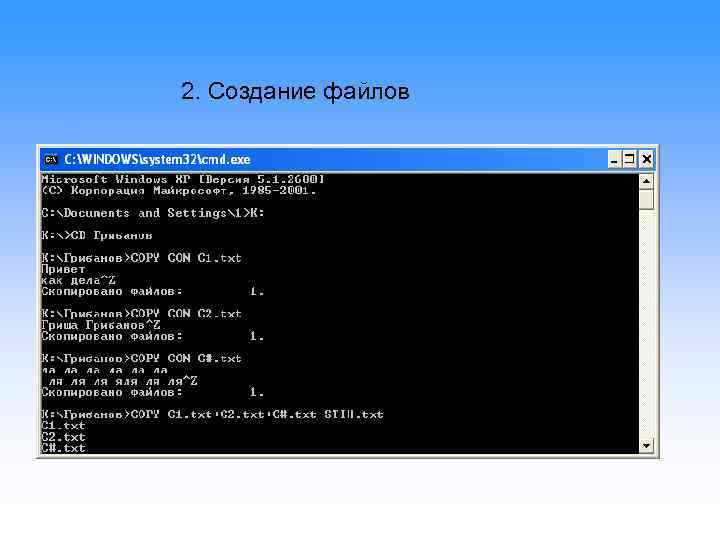
Task: Click the line "Microsoft Windows XP [Версия 5.1.2600]"
Action: [183, 179]
